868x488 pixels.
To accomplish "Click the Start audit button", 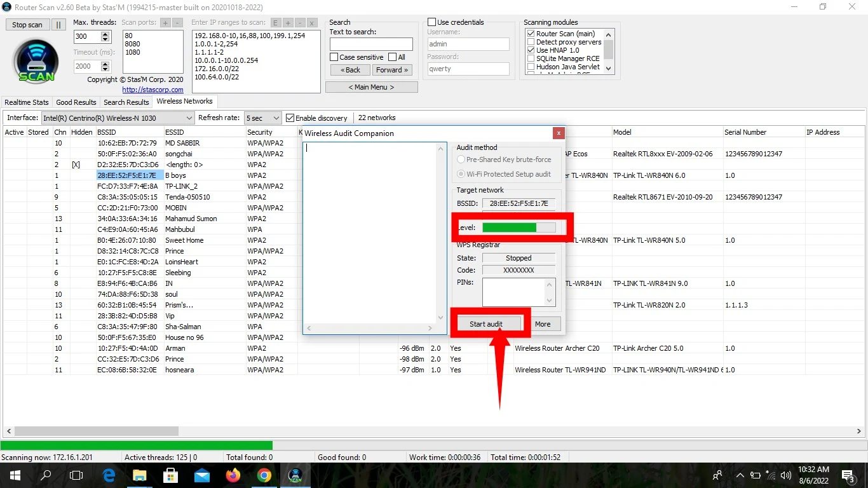I will [x=486, y=324].
